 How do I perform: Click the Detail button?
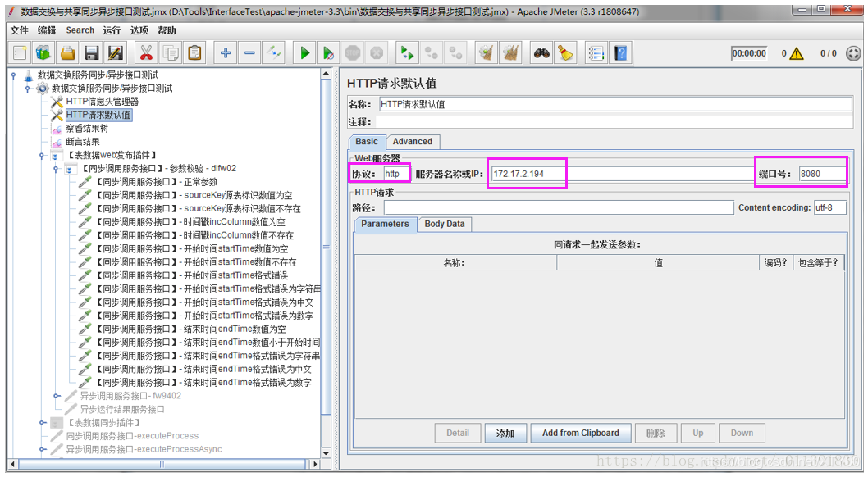pos(458,434)
